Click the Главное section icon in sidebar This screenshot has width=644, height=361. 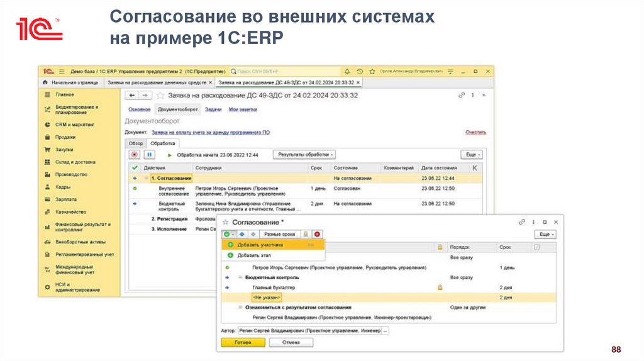tap(47, 94)
